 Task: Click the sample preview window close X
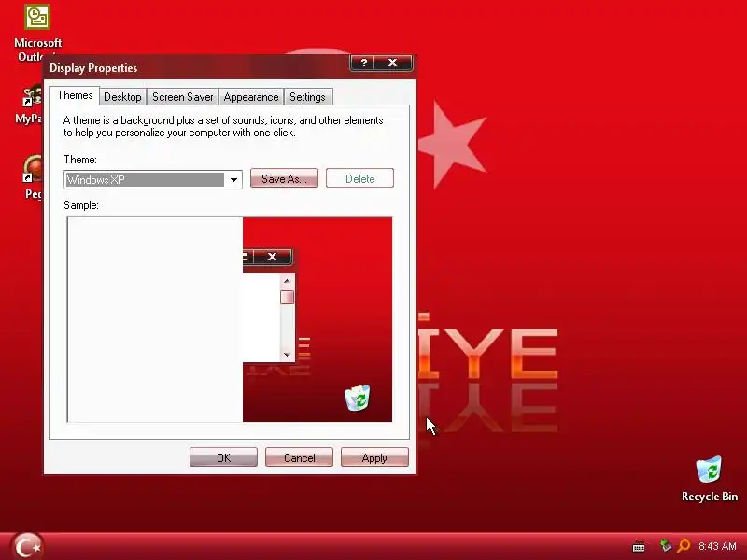(272, 258)
